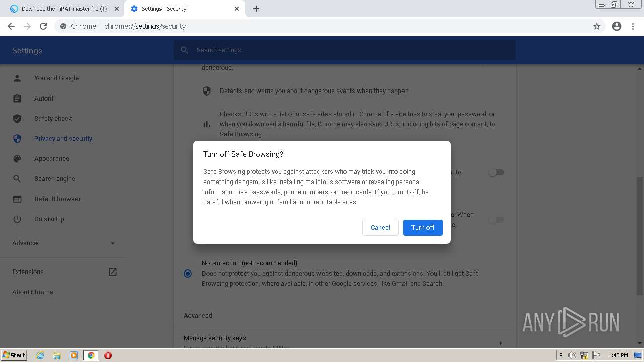Click the Action Center flag tray icon
Image resolution: width=644 pixels, height=362 pixels.
pyautogui.click(x=596, y=355)
